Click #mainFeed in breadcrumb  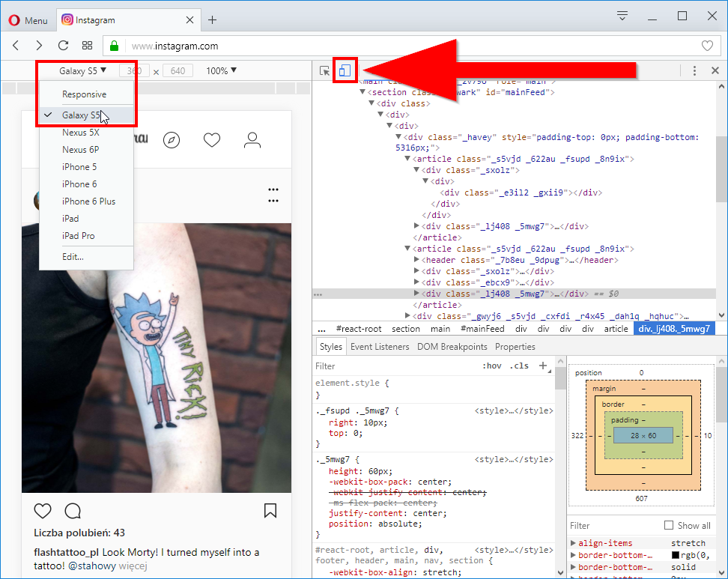pyautogui.click(x=482, y=329)
